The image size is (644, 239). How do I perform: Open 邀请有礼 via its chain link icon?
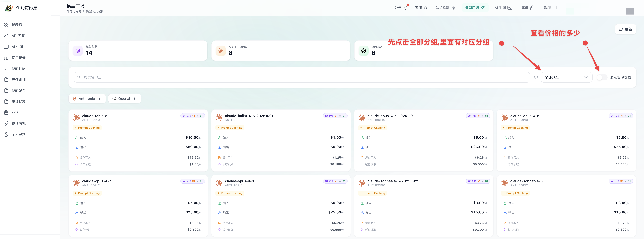6,123
